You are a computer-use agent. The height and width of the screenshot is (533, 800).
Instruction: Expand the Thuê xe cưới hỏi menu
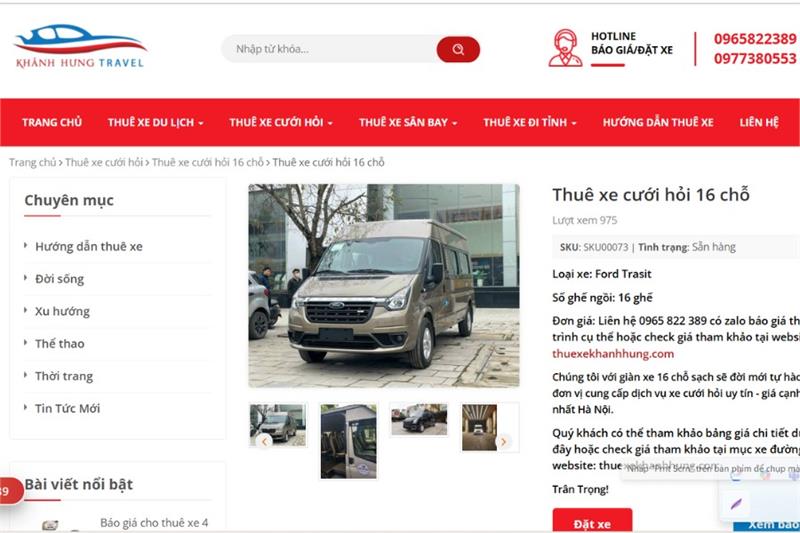pyautogui.click(x=281, y=122)
